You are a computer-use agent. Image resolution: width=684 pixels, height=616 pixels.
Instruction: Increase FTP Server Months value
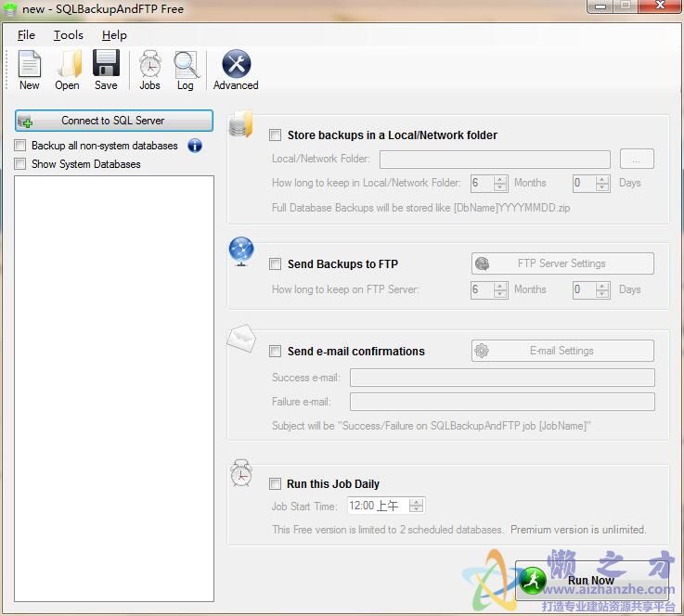500,286
